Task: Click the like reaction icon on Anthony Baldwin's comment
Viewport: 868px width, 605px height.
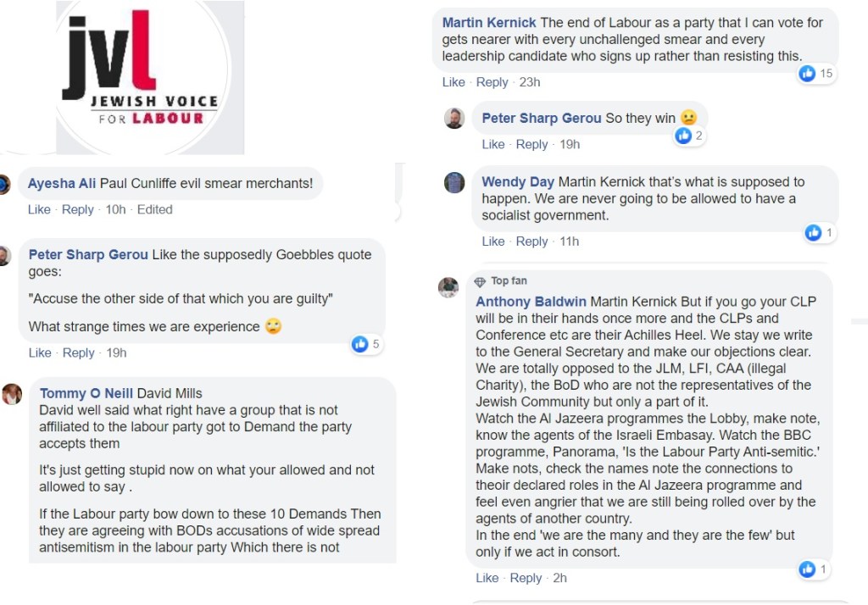Action: [807, 569]
